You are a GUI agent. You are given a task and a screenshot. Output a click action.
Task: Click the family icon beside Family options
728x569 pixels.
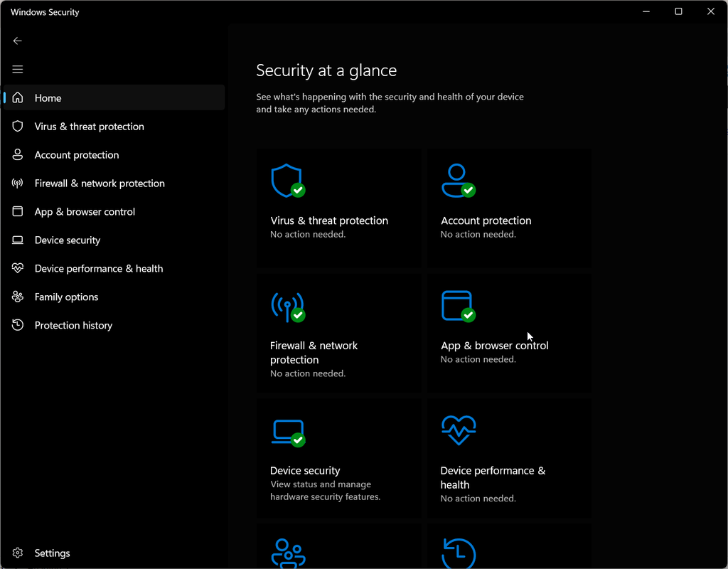pyautogui.click(x=18, y=297)
